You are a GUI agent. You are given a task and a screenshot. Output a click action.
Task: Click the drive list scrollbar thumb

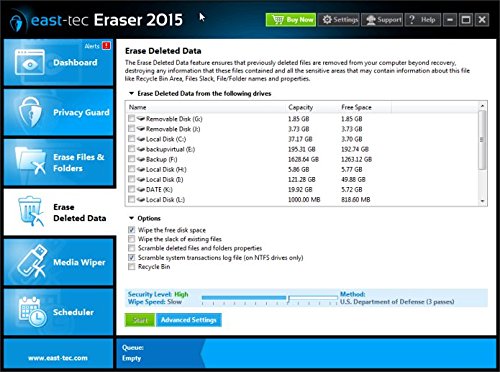tap(482, 140)
